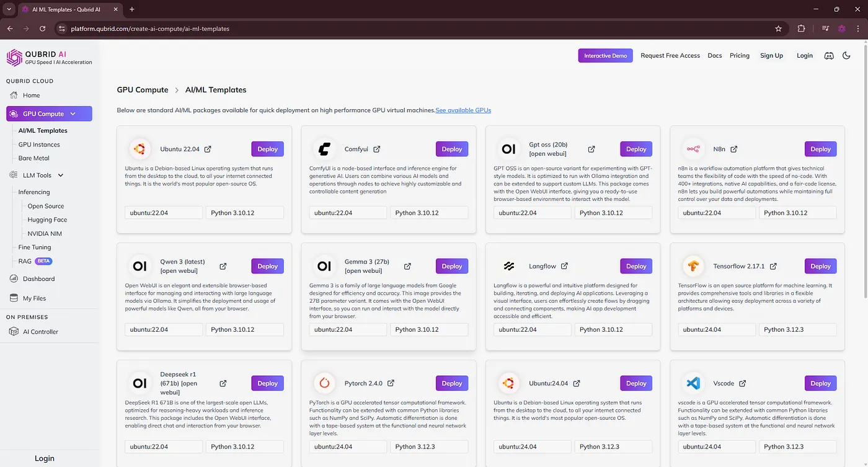Click the ubuntu:24.04 field in Vscode card
This screenshot has height=467, width=868.
click(x=717, y=447)
